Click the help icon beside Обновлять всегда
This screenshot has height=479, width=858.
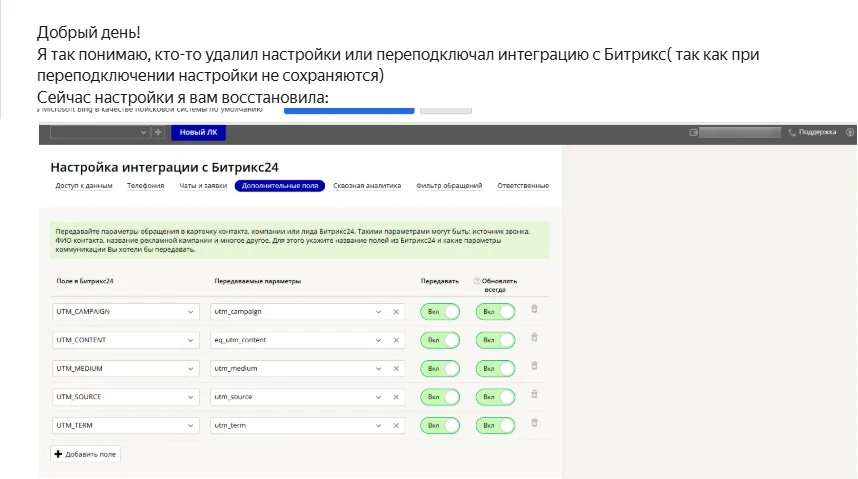(477, 281)
